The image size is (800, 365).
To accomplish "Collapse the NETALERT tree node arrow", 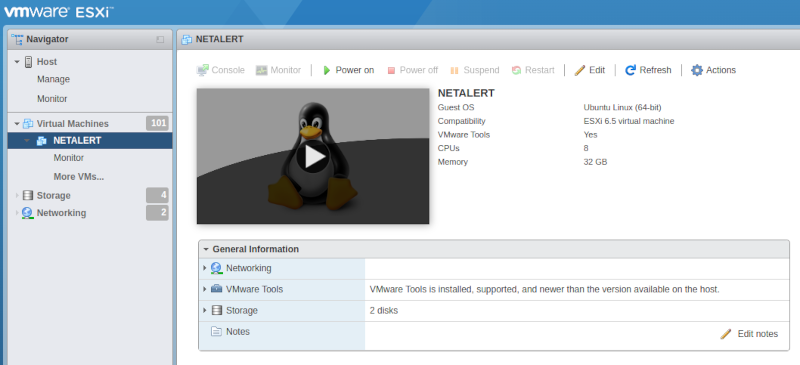I will [x=27, y=141].
